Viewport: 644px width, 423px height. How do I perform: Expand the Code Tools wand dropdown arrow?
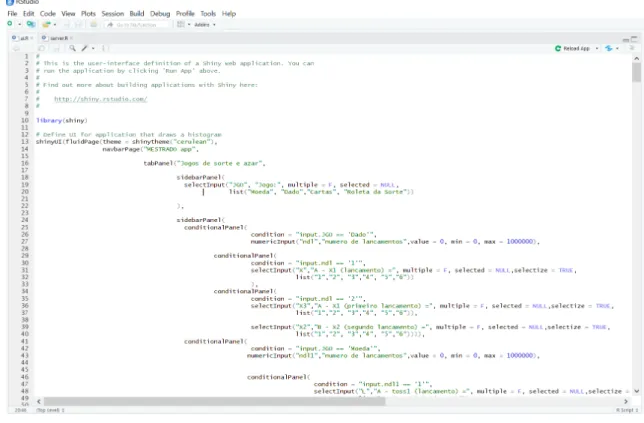(93, 48)
